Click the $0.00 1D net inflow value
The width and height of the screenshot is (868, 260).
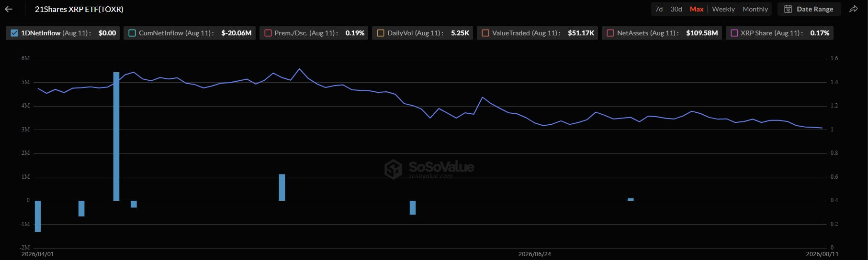click(107, 33)
